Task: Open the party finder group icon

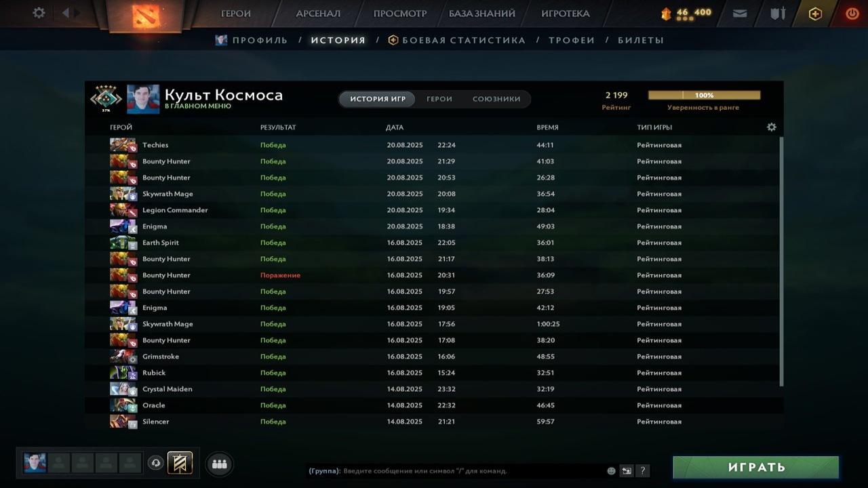Action: [219, 464]
